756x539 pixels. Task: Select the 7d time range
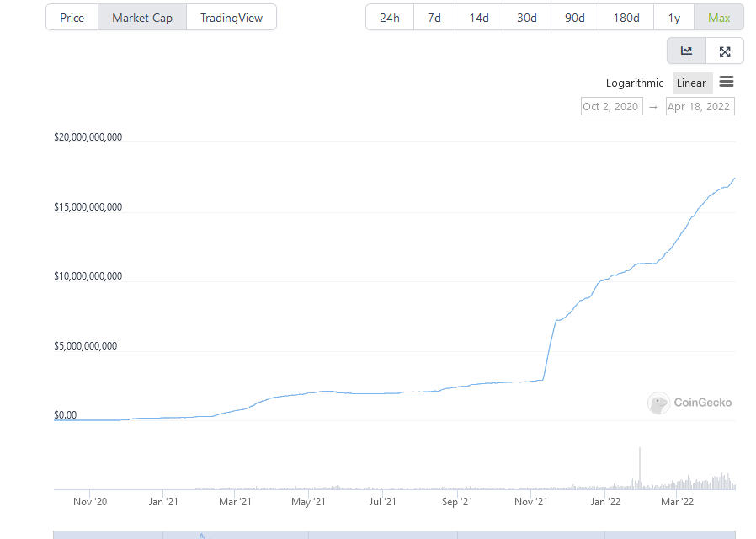pyautogui.click(x=434, y=18)
